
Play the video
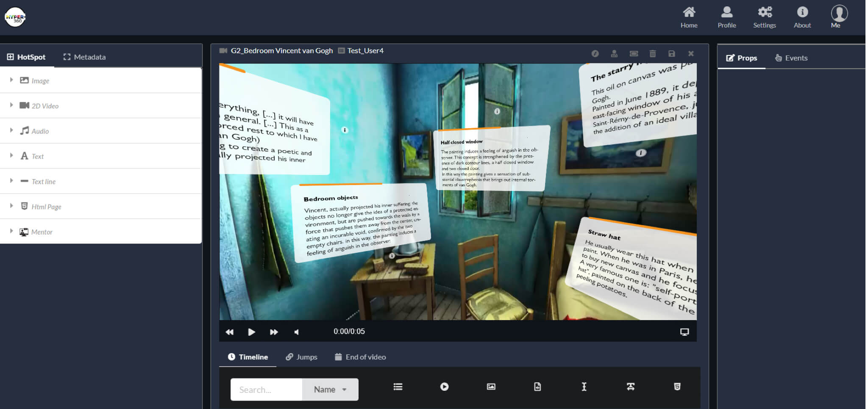[251, 332]
